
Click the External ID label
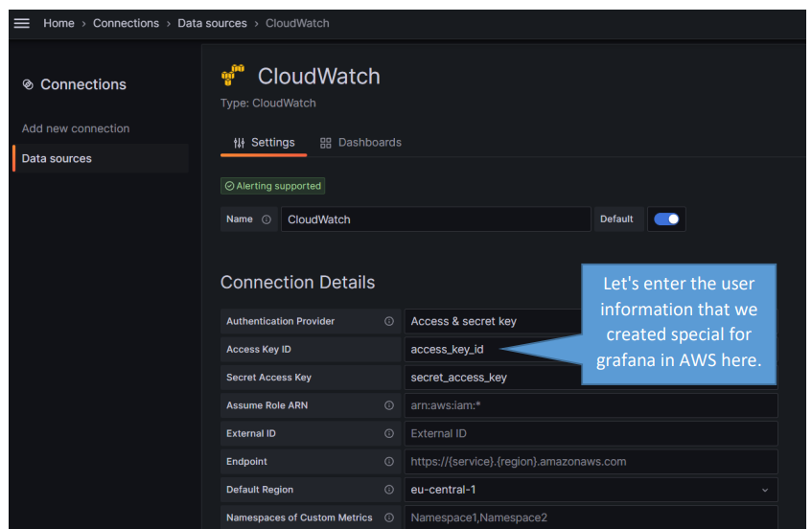tap(250, 433)
